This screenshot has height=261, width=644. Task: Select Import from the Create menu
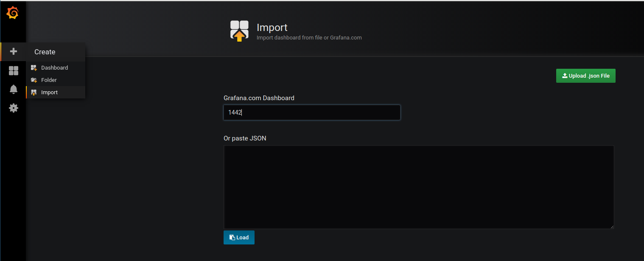[56, 92]
